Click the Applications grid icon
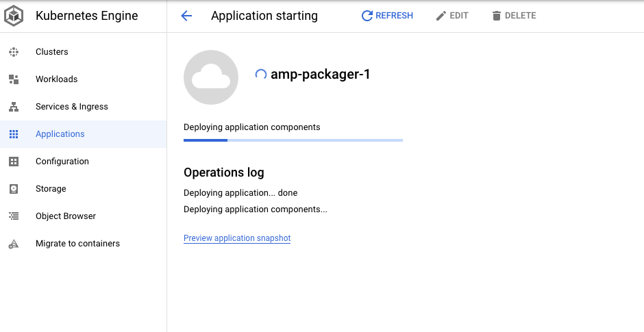Viewport: 644px width, 332px height. pos(14,134)
